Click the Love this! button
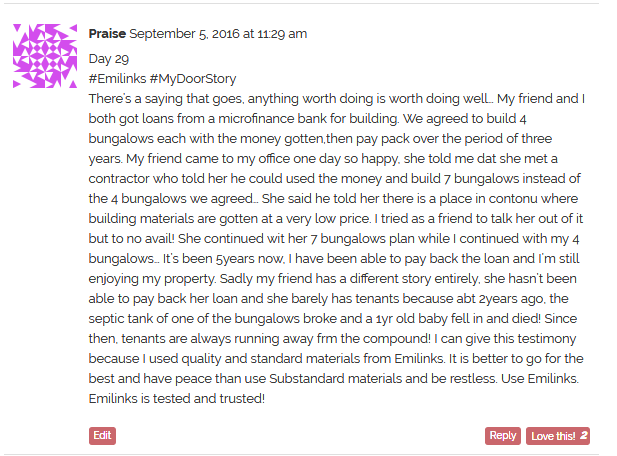The image size is (617, 456). pos(558,436)
